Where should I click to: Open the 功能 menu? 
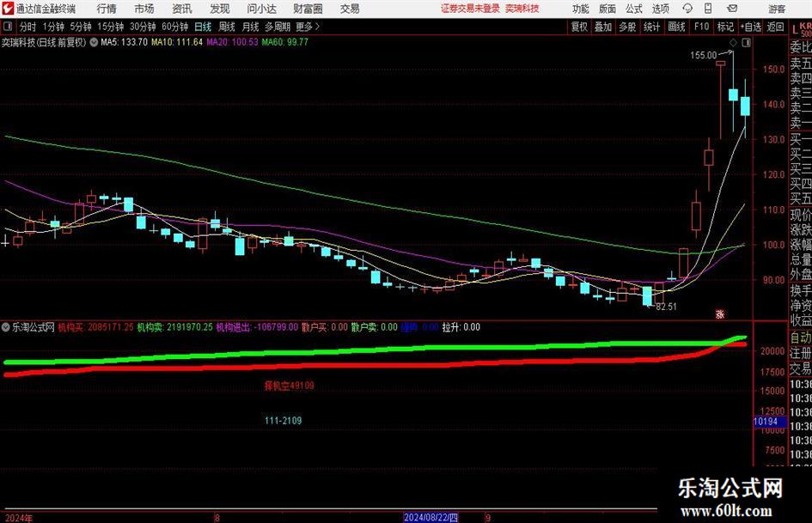pyautogui.click(x=581, y=9)
